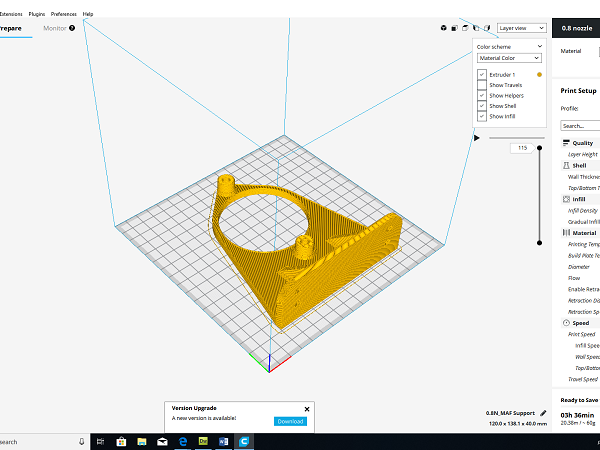This screenshot has width=600, height=450.
Task: Open Mail app from the taskbar
Action: [162, 442]
